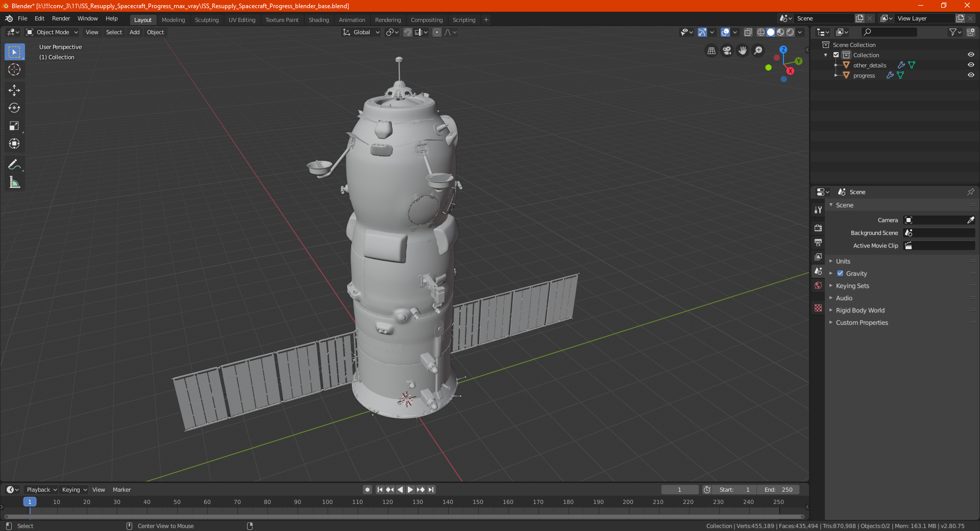The width and height of the screenshot is (980, 531).
Task: Hide the progress object
Action: click(971, 75)
